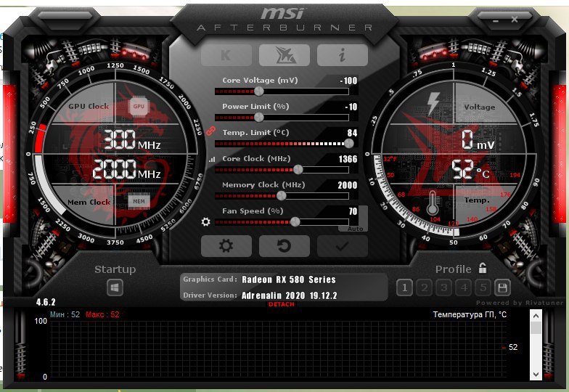This screenshot has width=569, height=392.
Task: Click the Adrenalin 2020 19.12.2 driver text
Action: click(289, 295)
